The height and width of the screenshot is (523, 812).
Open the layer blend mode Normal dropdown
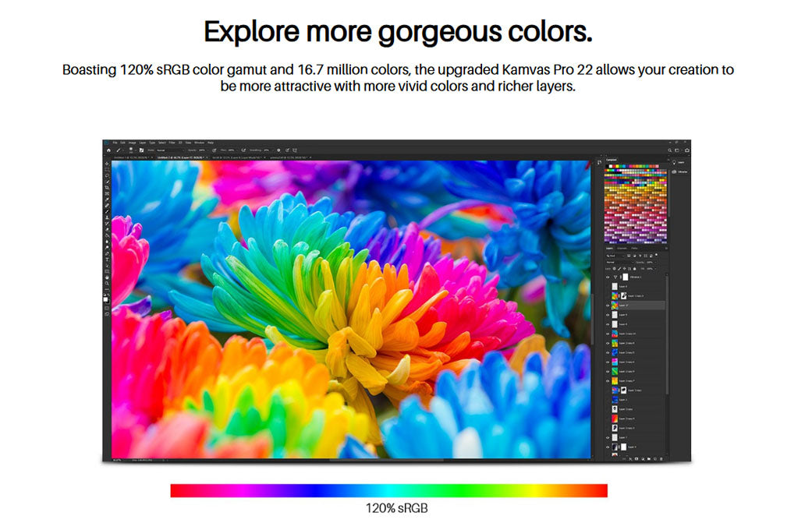click(x=620, y=262)
